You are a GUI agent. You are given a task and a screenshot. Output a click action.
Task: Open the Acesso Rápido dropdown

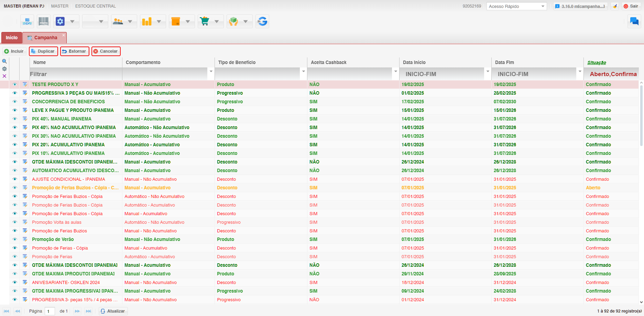[x=516, y=6]
